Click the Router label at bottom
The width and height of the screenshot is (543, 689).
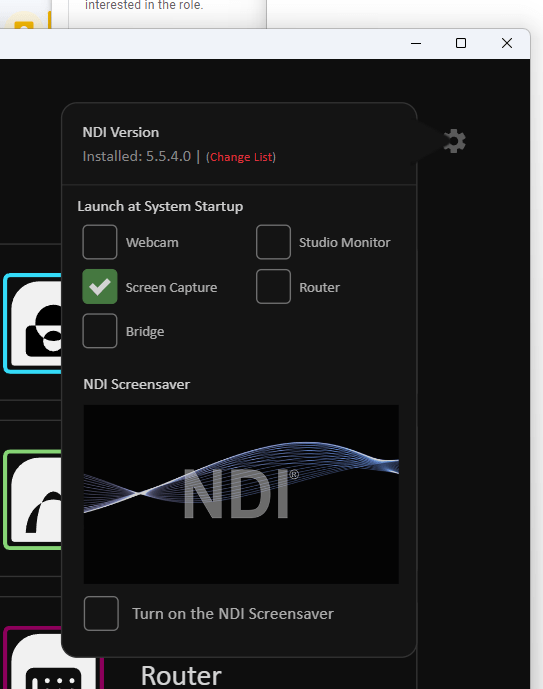coord(181,675)
